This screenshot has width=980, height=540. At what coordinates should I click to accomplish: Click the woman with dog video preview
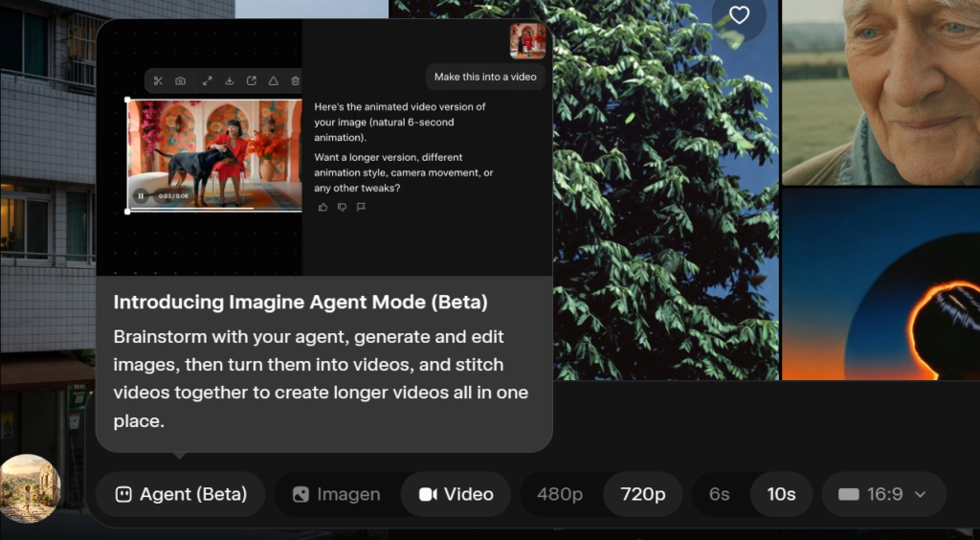click(215, 155)
